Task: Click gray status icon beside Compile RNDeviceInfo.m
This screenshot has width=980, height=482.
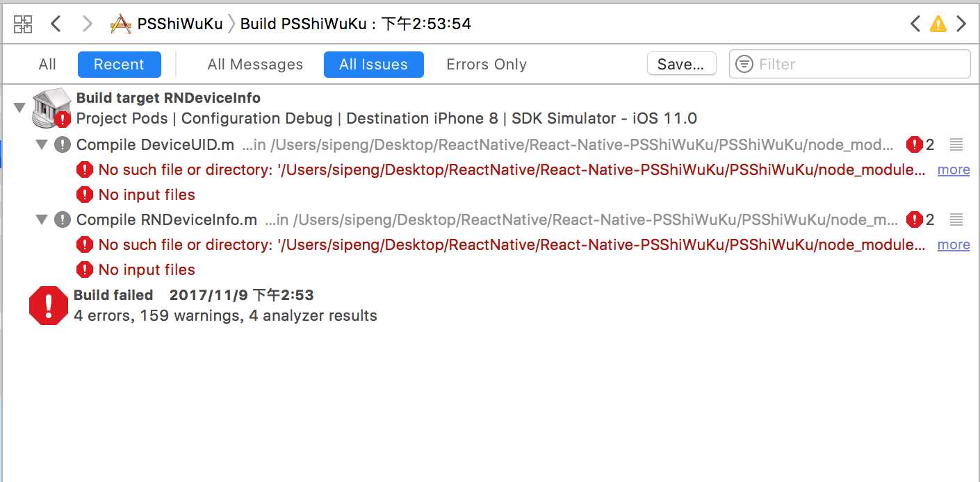Action: click(63, 219)
